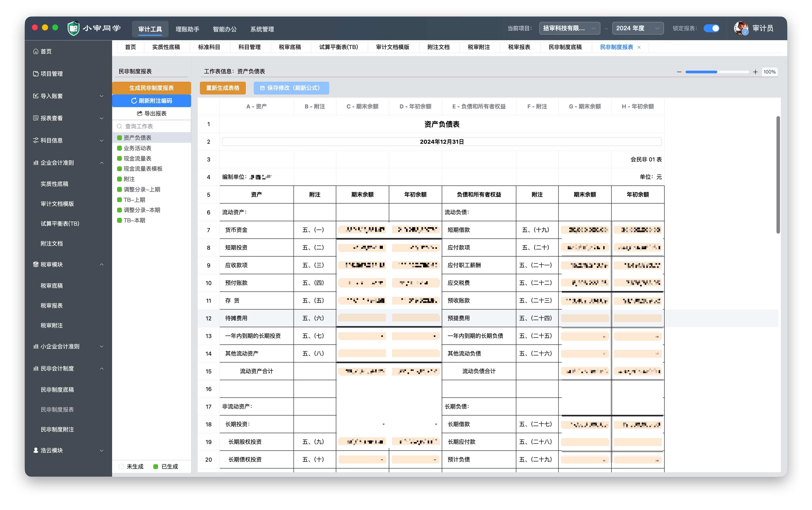Click the 重新生成表格 button
812x510 pixels.
tap(222, 88)
